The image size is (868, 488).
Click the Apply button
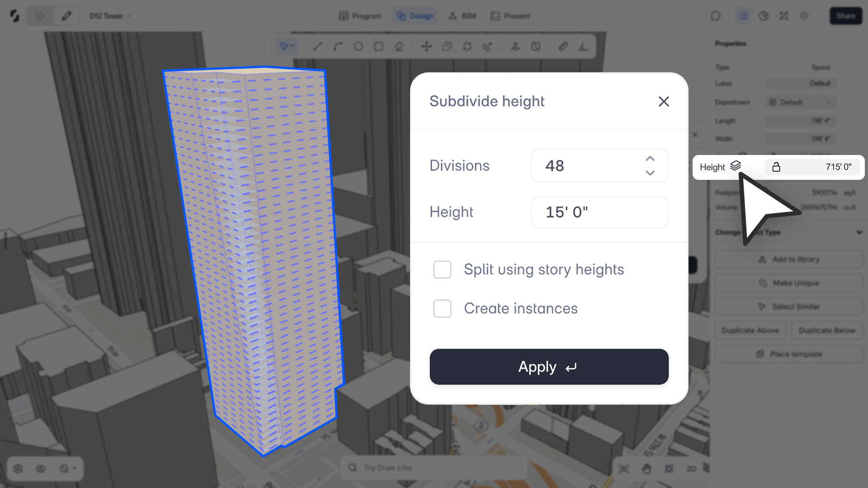[x=549, y=367]
